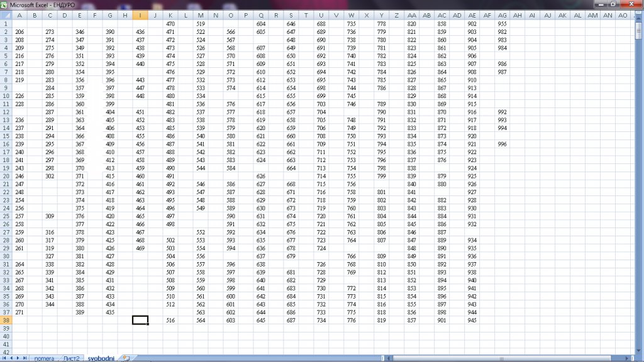Image resolution: width=644 pixels, height=362 pixels.
Task: Select the cell containing 470
Action: [x=170, y=24]
